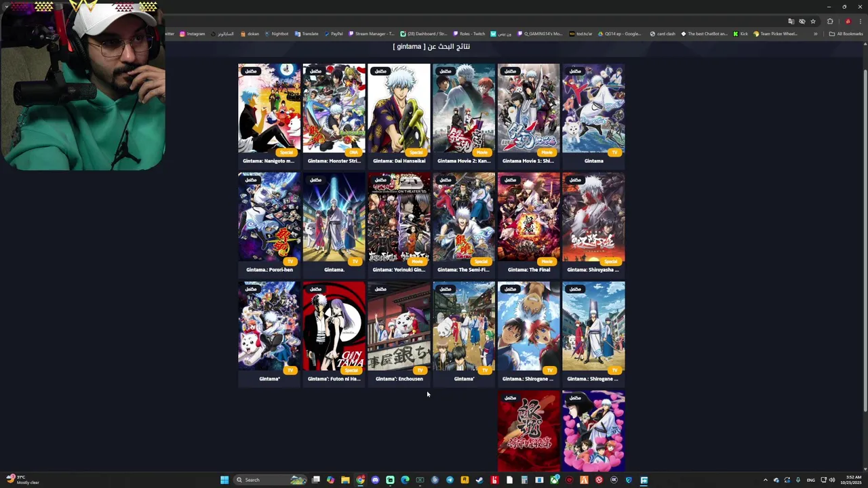This screenshot has height=488, width=868.
Task: Open the card clash bookmark
Action: 663,34
